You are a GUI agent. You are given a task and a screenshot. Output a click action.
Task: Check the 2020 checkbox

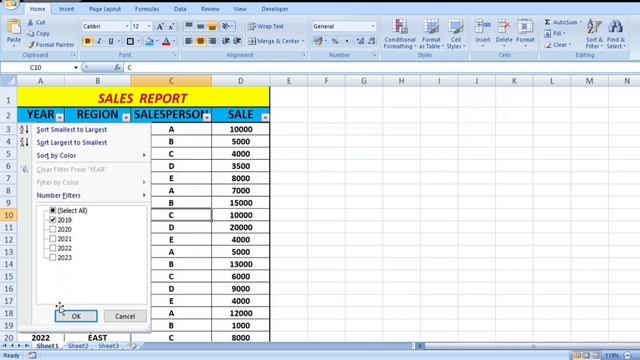53,229
